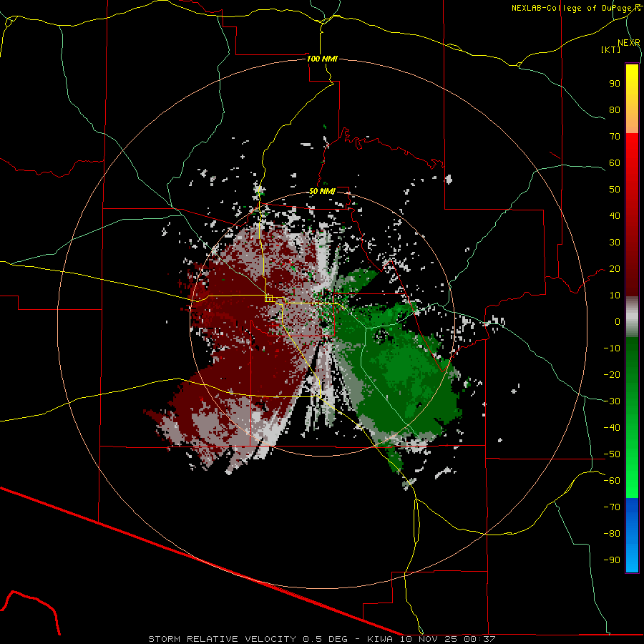Click the -70 value on color scale

612,507
